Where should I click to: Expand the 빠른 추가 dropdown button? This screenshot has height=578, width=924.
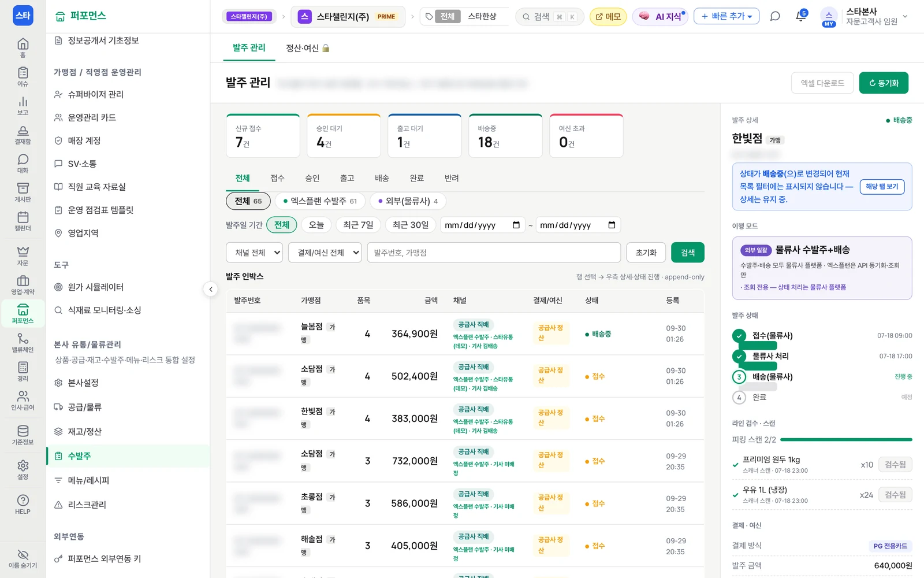726,16
